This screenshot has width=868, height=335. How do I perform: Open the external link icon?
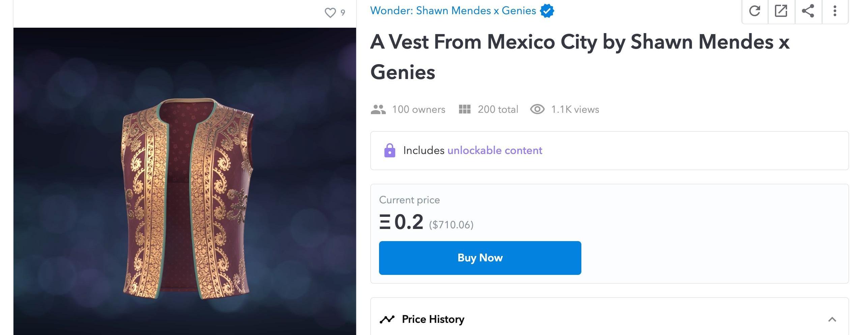tap(781, 11)
